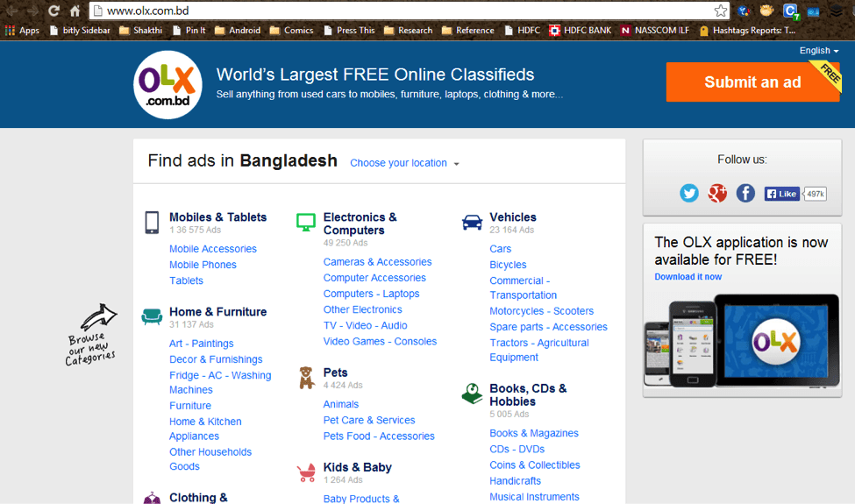This screenshot has height=504, width=855.
Task: Click the Pets dog icon
Action: coord(306,378)
